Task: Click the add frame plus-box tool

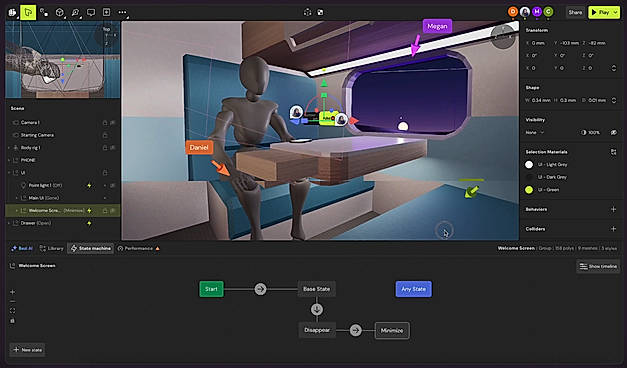Action: 106,12
